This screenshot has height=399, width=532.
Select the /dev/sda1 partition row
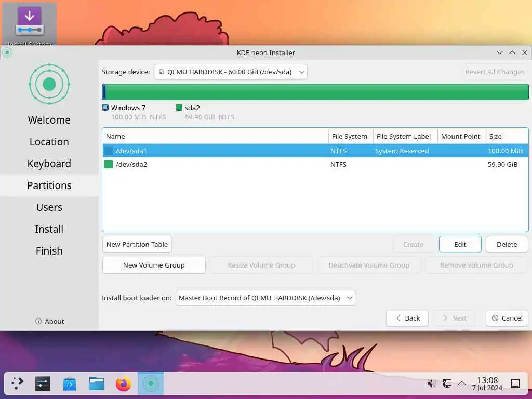tap(315, 151)
